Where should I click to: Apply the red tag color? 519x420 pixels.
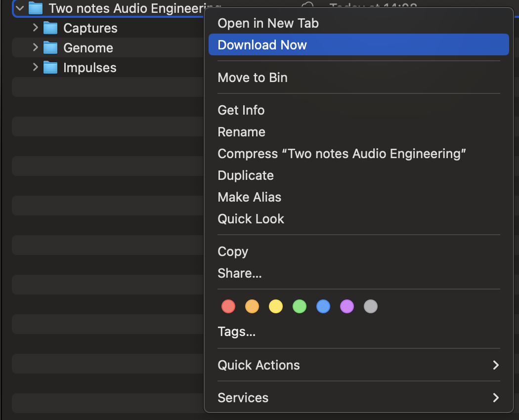click(228, 306)
